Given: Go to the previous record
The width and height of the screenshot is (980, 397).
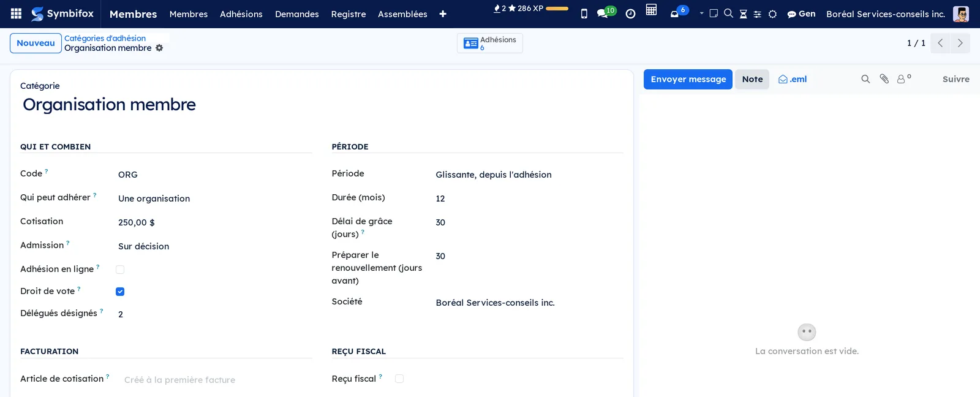Looking at the screenshot, I should click(x=940, y=43).
